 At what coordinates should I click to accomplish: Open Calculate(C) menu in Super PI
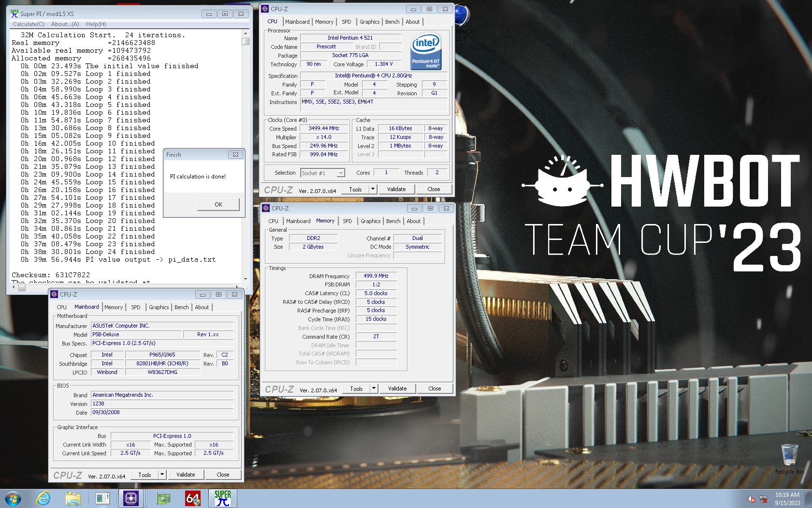(29, 24)
